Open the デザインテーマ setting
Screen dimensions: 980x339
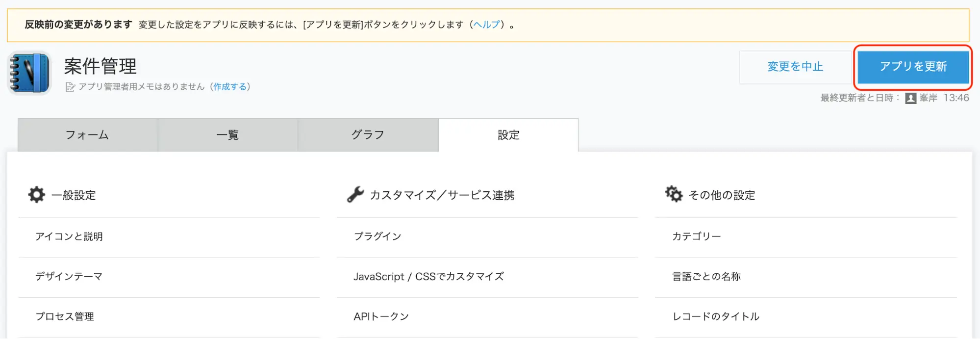click(69, 277)
